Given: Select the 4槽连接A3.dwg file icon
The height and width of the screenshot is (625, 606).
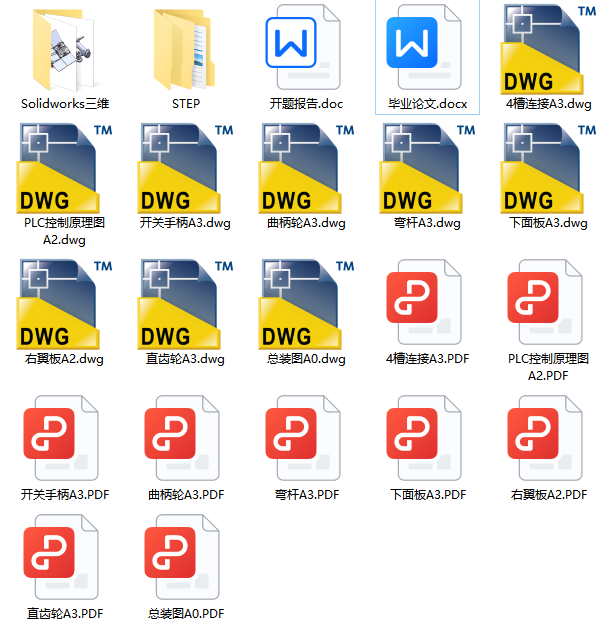Looking at the screenshot, I should tap(548, 50).
